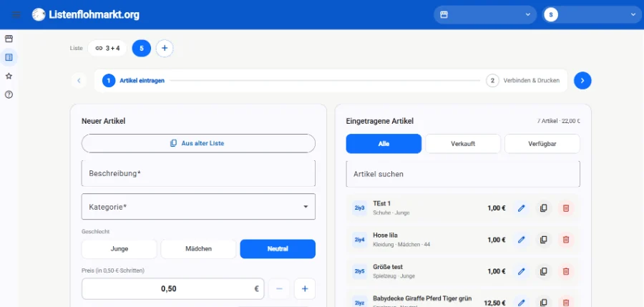Screen dimensions: 644x307
Task: Select the list icon in left sidebar
Action: point(9,57)
